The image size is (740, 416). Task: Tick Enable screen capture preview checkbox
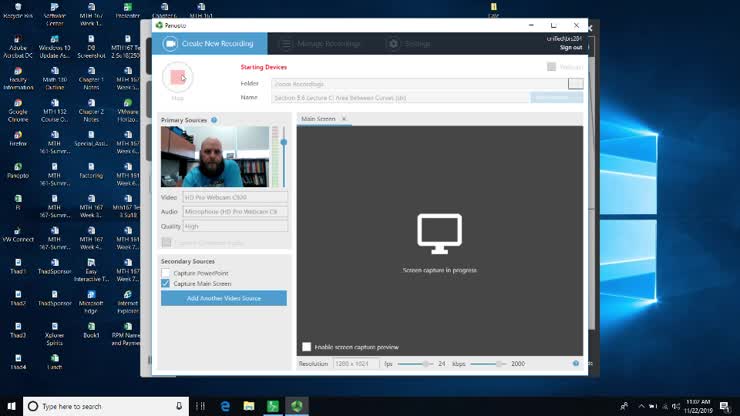click(307, 347)
